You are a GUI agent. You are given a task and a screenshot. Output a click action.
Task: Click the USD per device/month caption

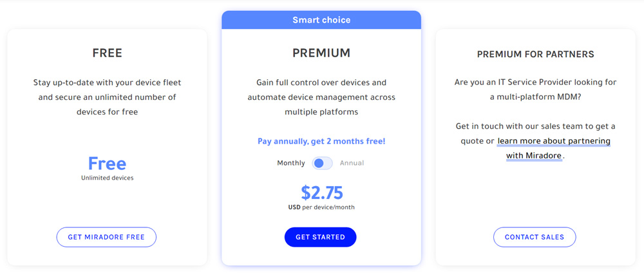pos(321,207)
